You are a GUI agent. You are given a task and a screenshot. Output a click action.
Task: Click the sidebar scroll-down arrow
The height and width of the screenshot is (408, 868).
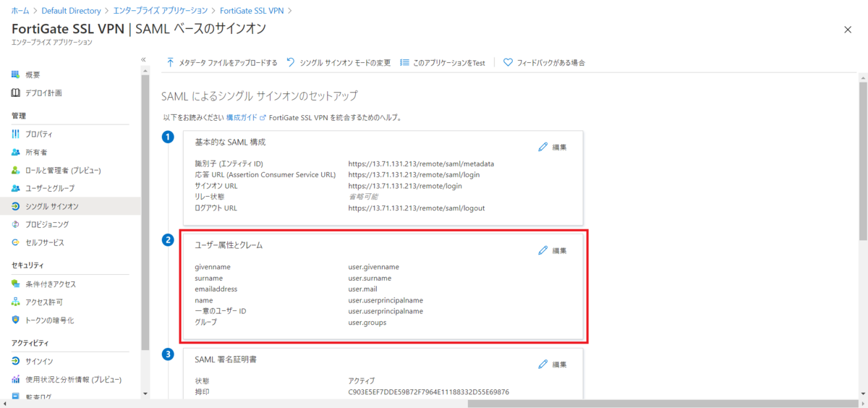pyautogui.click(x=145, y=394)
